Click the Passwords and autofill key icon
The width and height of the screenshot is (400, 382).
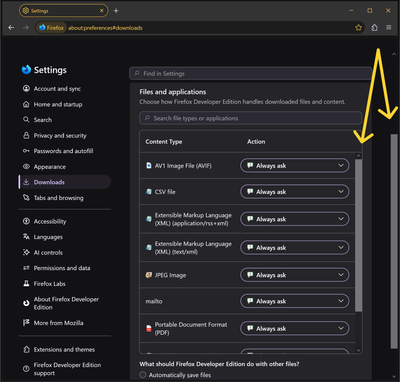click(26, 151)
